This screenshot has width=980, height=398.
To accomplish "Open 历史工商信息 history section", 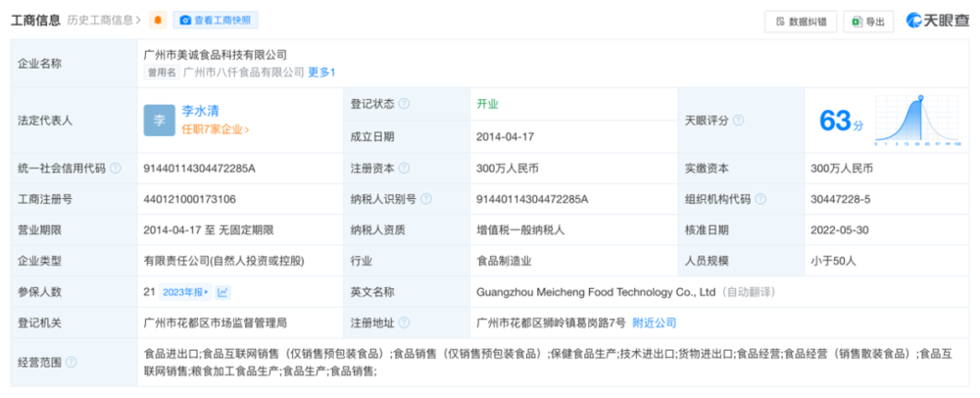I will click(103, 20).
